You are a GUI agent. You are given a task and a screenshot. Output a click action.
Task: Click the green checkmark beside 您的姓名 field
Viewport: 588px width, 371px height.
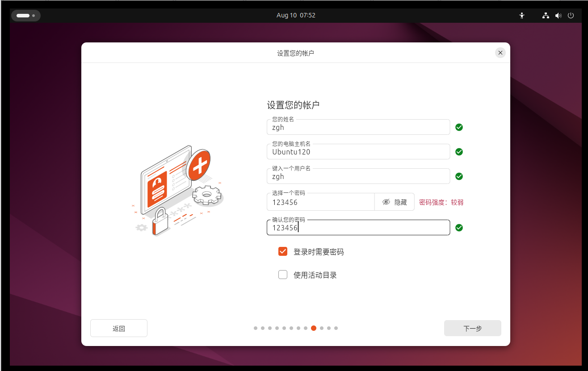[459, 127]
